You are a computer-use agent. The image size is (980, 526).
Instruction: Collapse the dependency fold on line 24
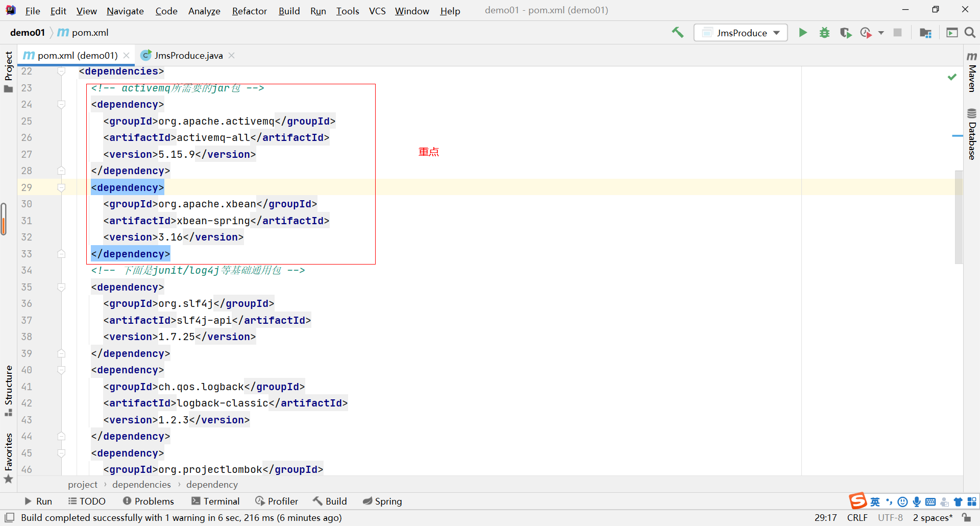tap(61, 105)
